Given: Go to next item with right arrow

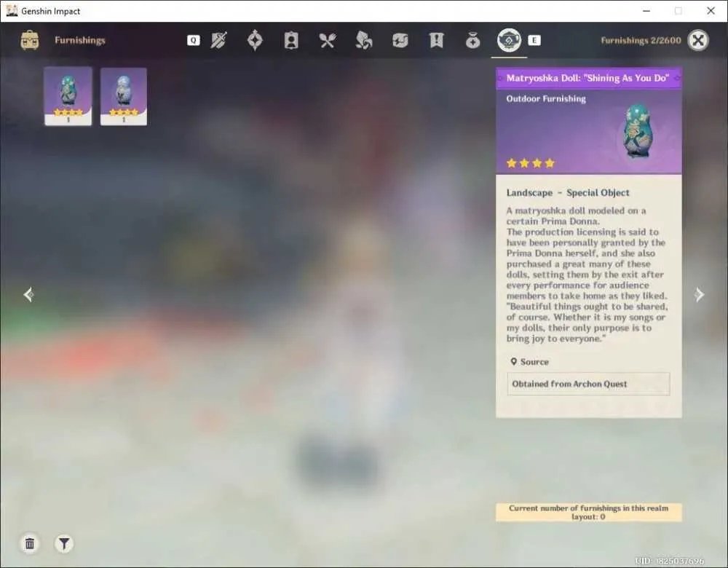Looking at the screenshot, I should click(x=699, y=294).
